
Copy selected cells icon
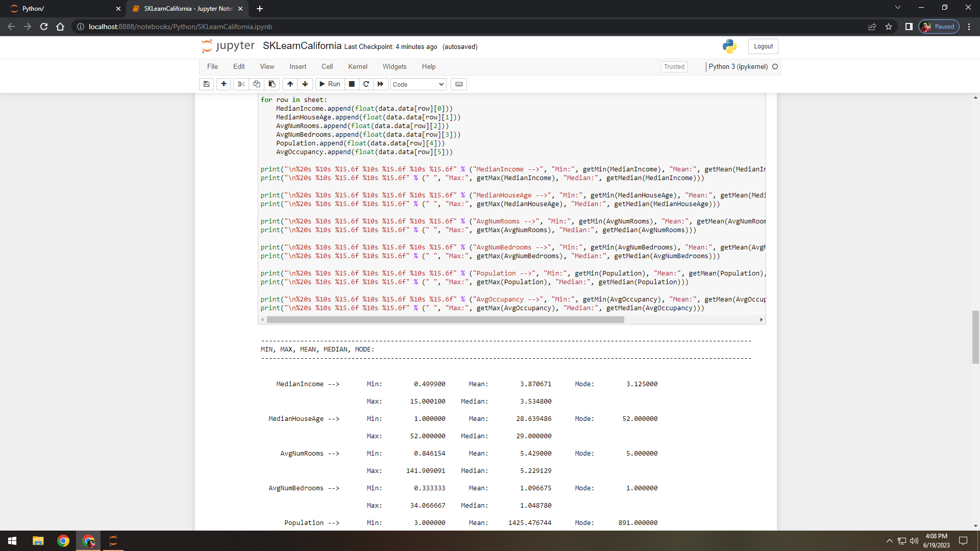(x=257, y=84)
